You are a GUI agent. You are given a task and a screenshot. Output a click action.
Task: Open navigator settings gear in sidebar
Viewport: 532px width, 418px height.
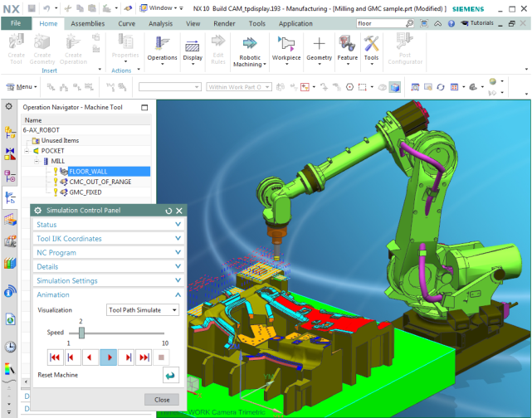click(9, 106)
